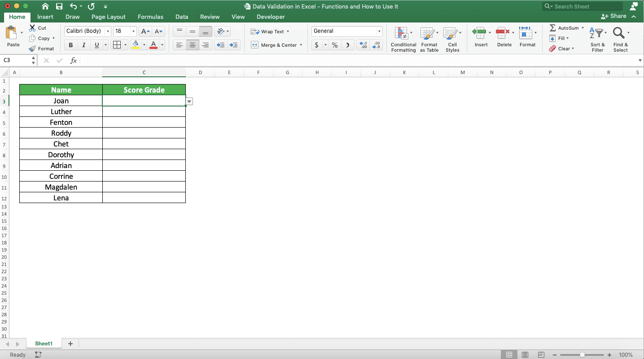Click the Share button
This screenshot has width=644, height=359.
pyautogui.click(x=614, y=16)
